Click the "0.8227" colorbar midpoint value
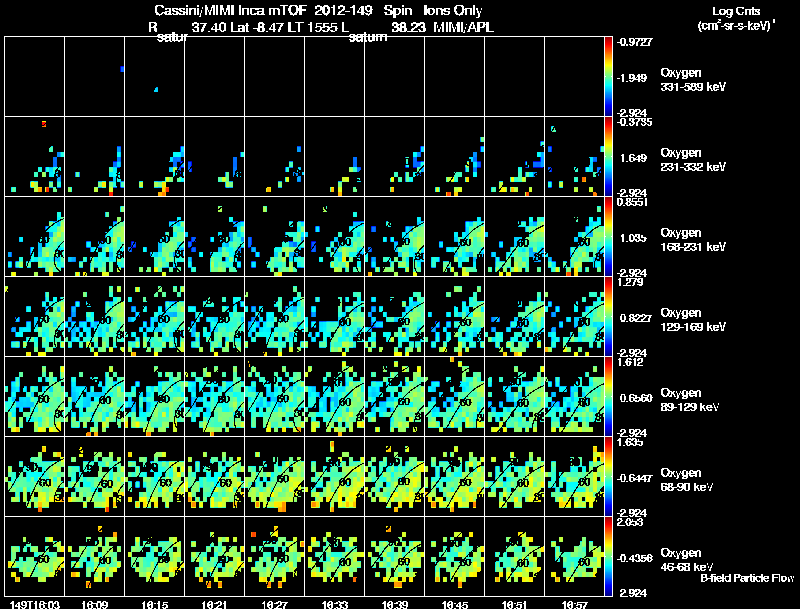The height and width of the screenshot is (609, 800). pos(636,318)
